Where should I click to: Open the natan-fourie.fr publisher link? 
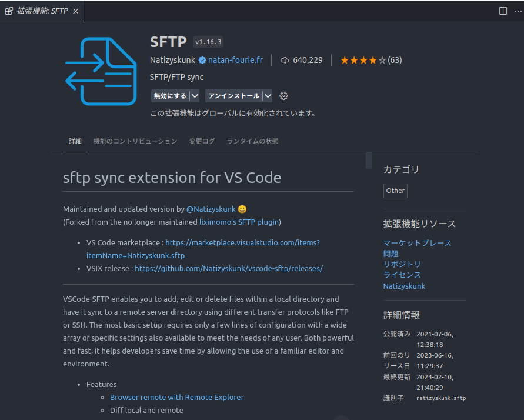(x=235, y=60)
